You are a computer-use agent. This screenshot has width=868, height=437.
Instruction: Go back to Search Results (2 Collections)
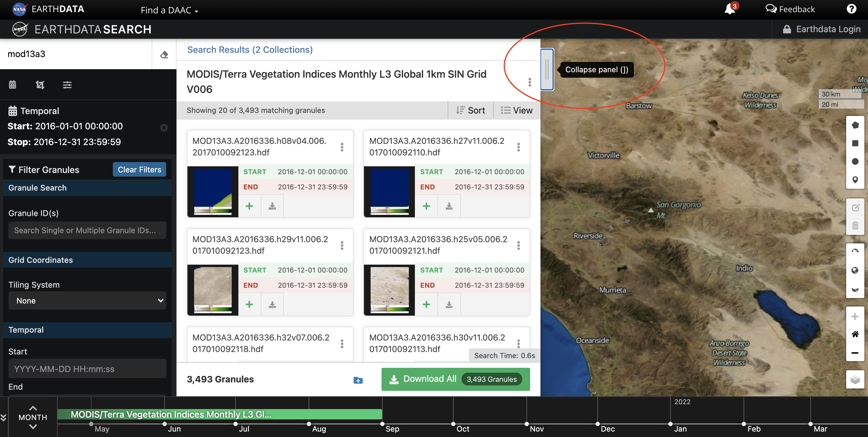pos(250,49)
